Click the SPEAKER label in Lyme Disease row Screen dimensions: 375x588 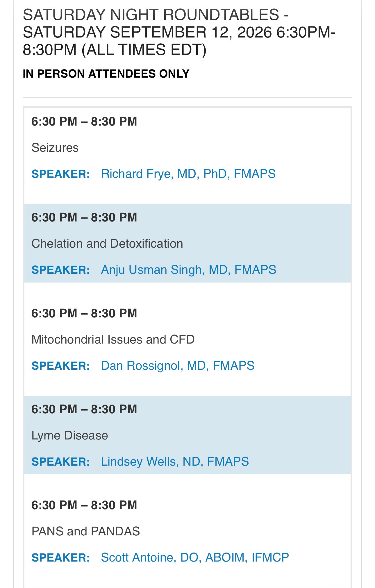coord(60,462)
